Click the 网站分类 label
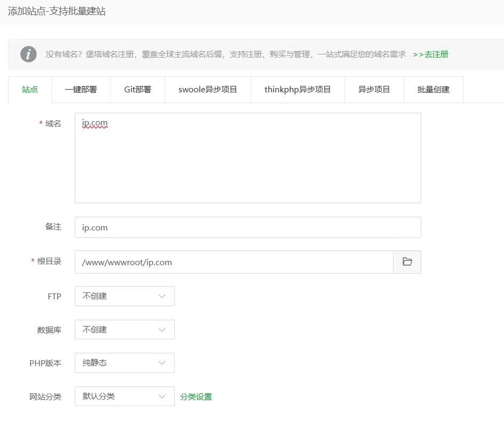 (45, 397)
